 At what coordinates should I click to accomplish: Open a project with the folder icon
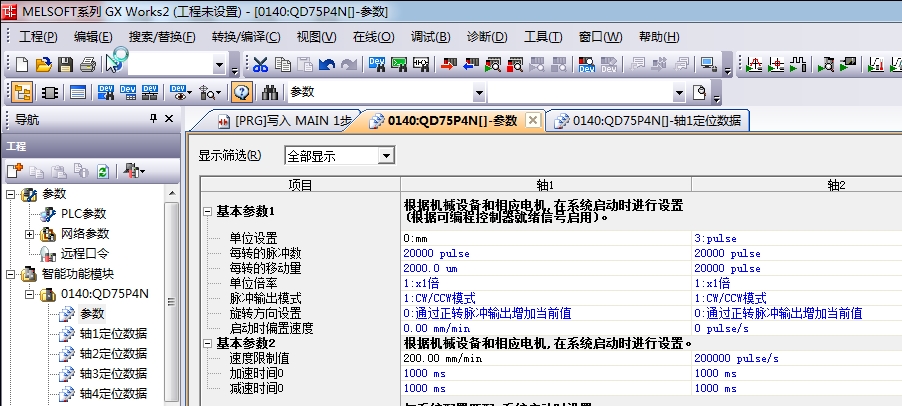coord(44,65)
